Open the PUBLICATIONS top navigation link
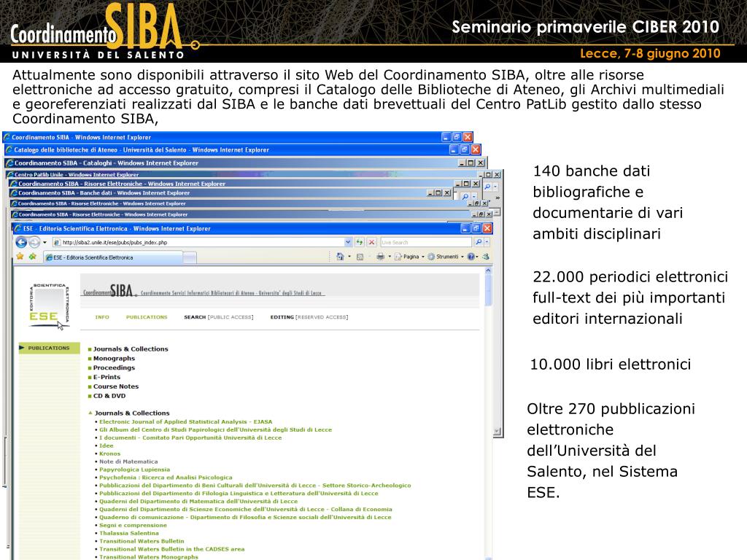This screenshot has width=747, height=560. point(147,317)
